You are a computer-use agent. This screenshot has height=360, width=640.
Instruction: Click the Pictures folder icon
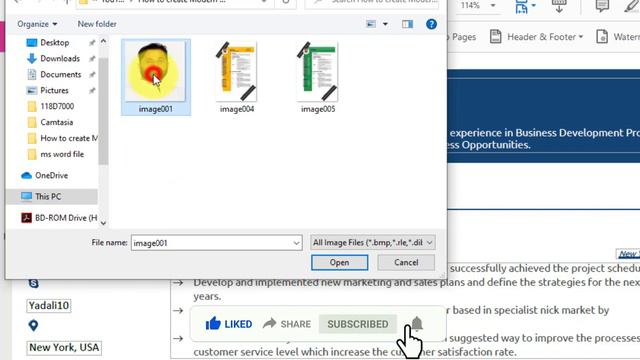click(31, 90)
